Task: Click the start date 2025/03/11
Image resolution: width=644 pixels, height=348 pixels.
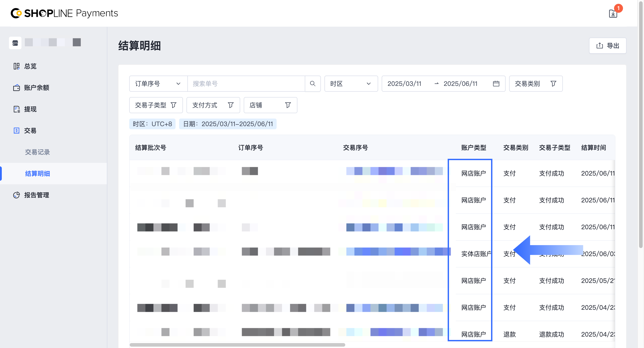Action: 404,84
